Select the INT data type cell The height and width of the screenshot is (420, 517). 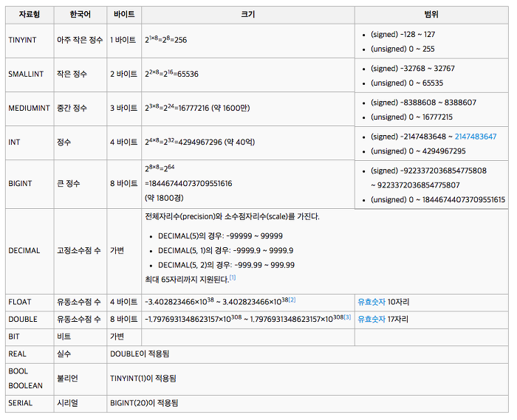point(30,142)
